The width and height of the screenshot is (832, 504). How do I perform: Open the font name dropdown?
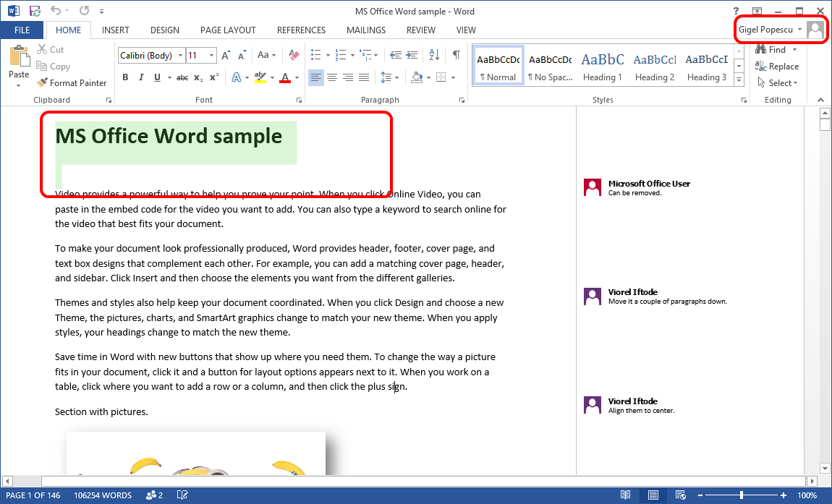pos(180,55)
